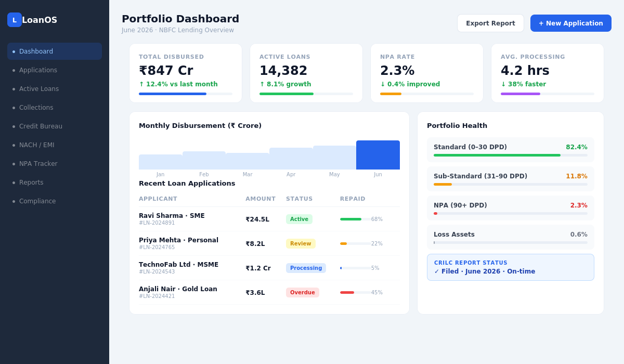Start a New Application

click(571, 23)
